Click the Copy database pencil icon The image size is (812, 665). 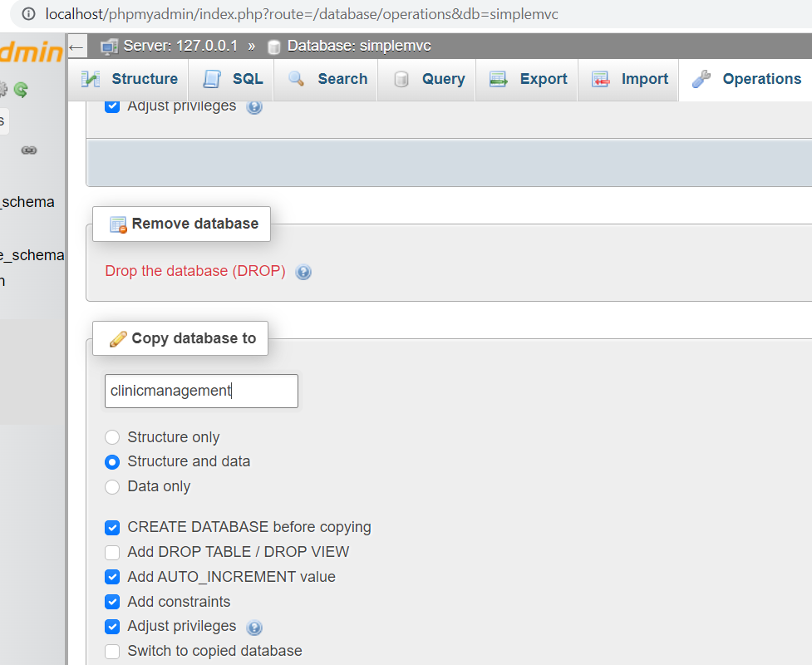[118, 338]
